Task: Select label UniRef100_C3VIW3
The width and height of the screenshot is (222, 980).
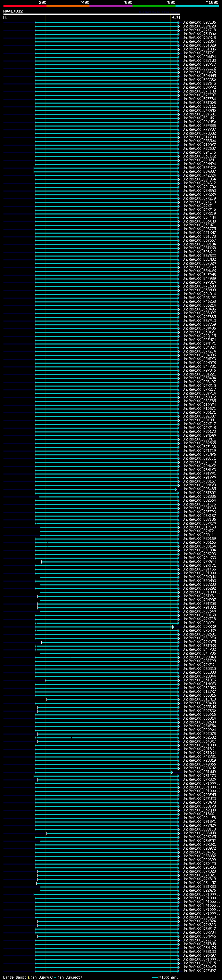Action: click(x=199, y=60)
